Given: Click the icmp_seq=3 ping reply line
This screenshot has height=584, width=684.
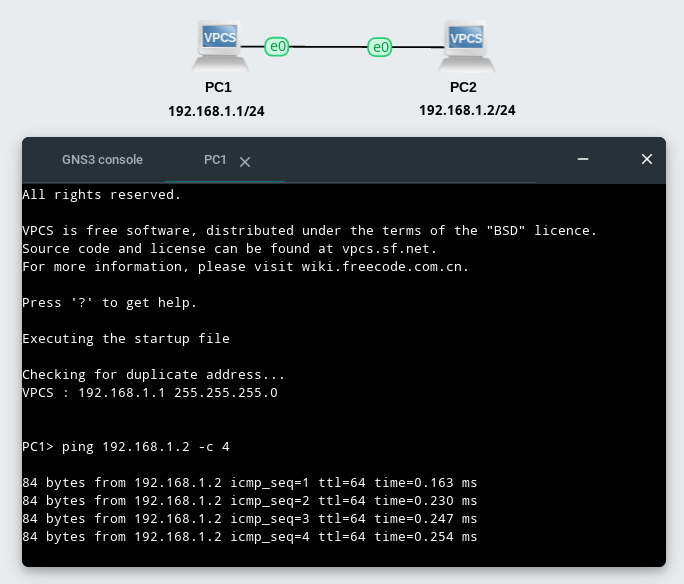Looking at the screenshot, I should click(x=250, y=519).
